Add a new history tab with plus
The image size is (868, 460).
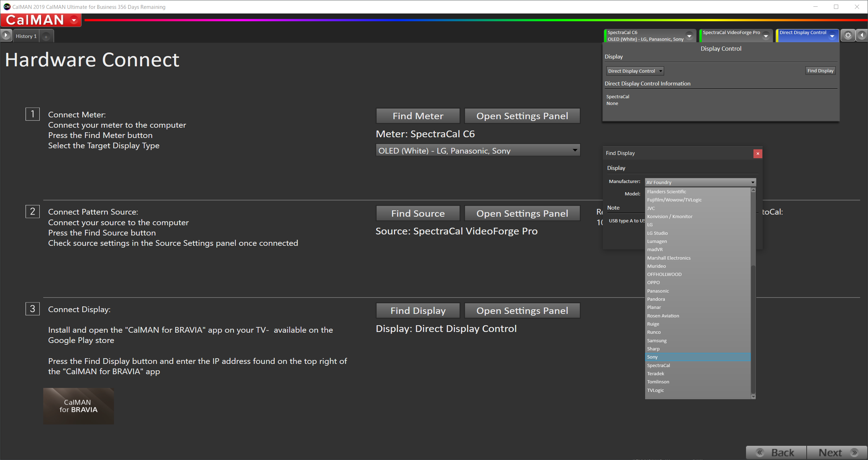46,36
